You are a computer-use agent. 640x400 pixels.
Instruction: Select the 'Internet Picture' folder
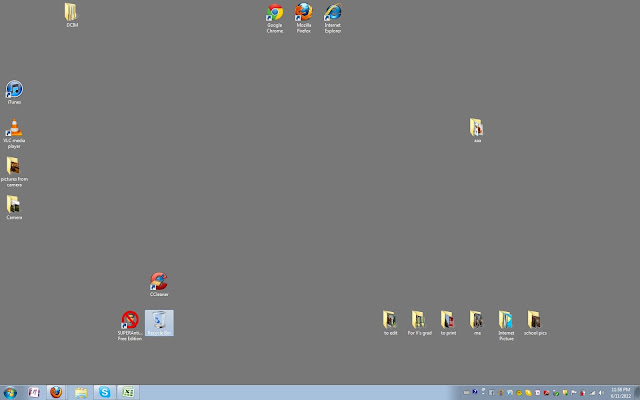coord(506,326)
